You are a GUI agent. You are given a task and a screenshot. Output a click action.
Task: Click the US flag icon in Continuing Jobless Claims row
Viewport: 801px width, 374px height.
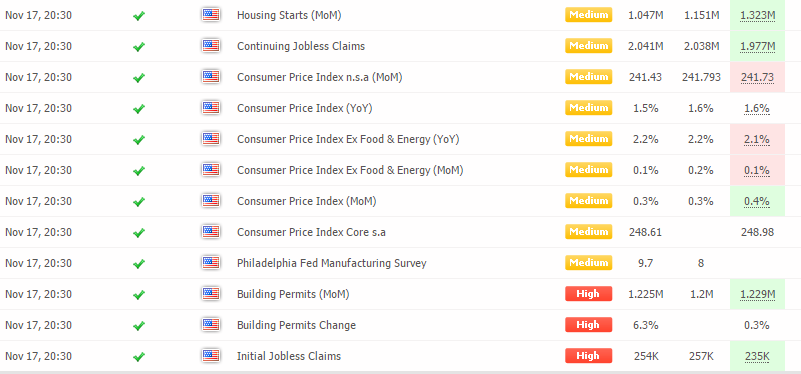point(211,46)
